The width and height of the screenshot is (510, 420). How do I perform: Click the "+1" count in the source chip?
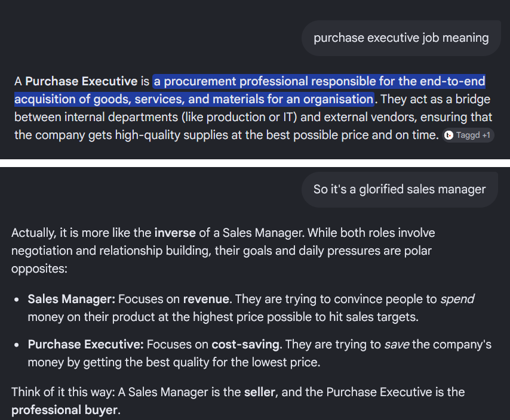[x=486, y=135]
